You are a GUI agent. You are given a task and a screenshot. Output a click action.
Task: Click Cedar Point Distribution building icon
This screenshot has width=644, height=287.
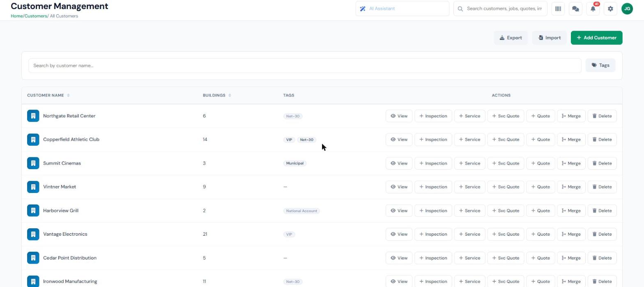tap(33, 258)
